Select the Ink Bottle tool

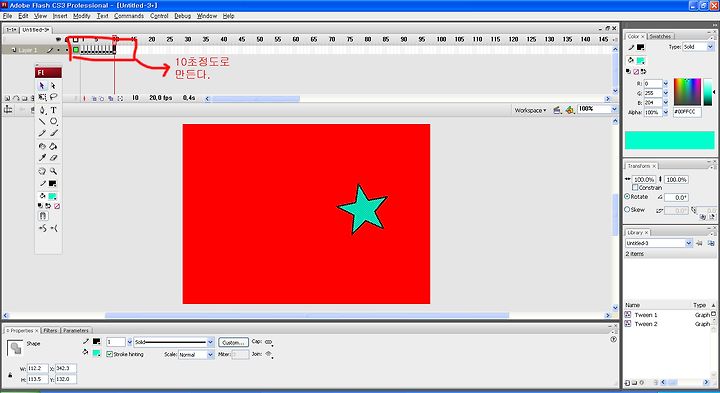click(x=42, y=146)
